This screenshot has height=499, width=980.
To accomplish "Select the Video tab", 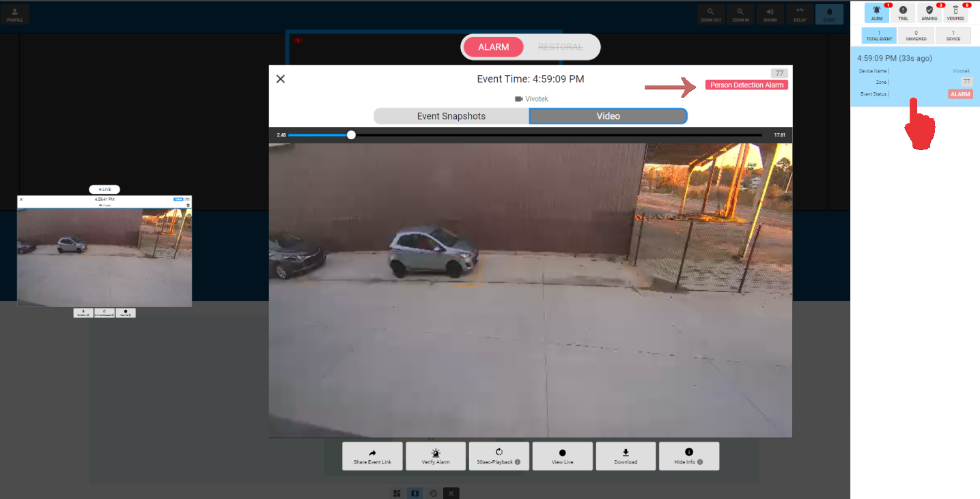I will [608, 116].
